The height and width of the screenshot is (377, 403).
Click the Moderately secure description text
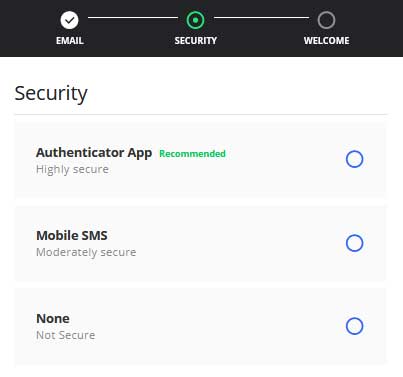coord(86,252)
